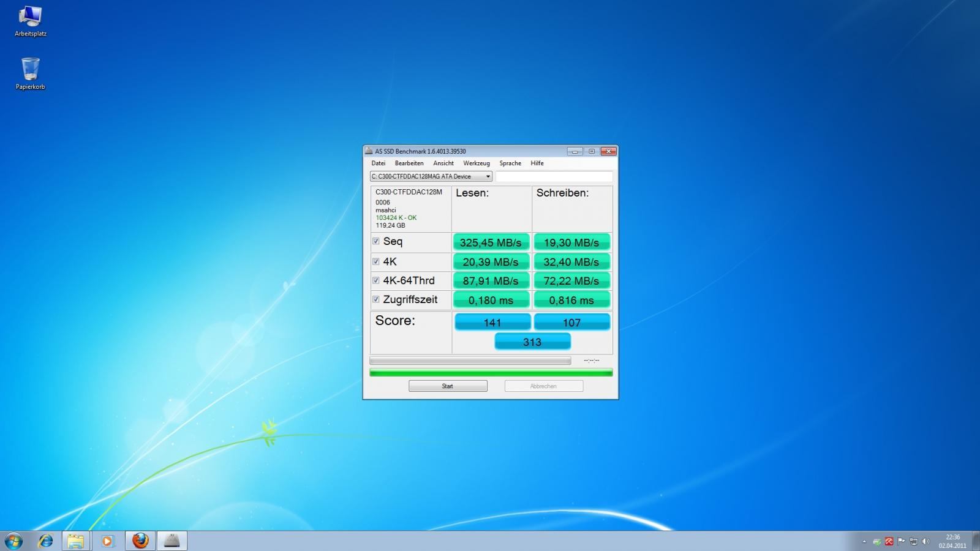
Task: Click the green '103424 K - OK' alignment text
Action: click(396, 217)
